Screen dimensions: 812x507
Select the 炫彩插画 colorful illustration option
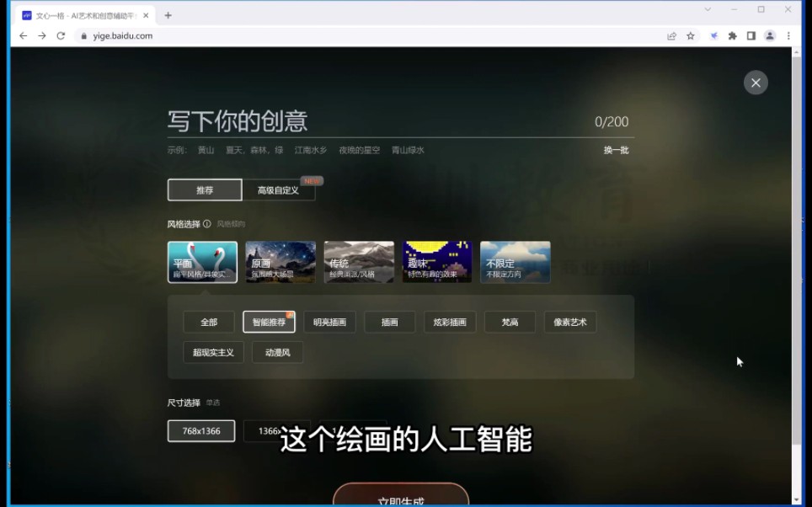(x=450, y=322)
